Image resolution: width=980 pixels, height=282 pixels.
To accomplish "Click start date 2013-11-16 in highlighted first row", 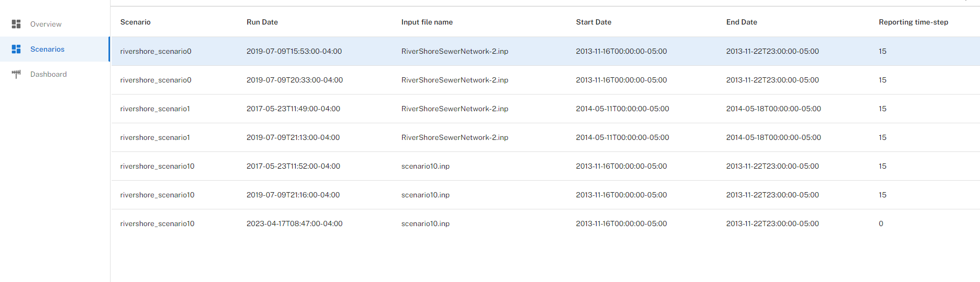I will click(x=621, y=51).
